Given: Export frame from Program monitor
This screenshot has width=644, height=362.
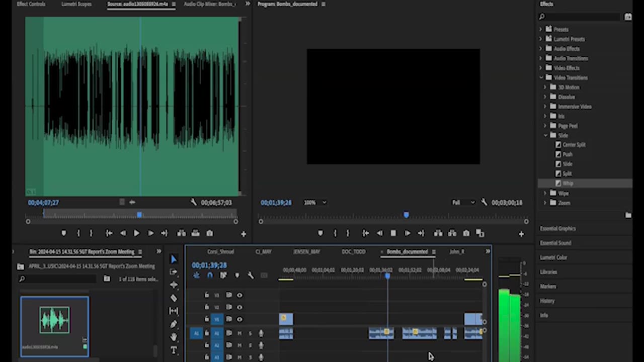Looking at the screenshot, I should click(x=466, y=233).
